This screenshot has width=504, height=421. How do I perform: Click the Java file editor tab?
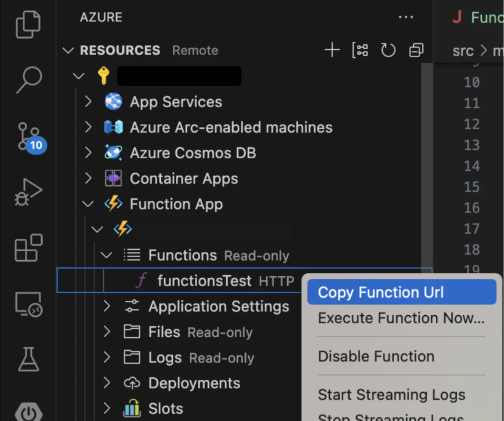[477, 17]
